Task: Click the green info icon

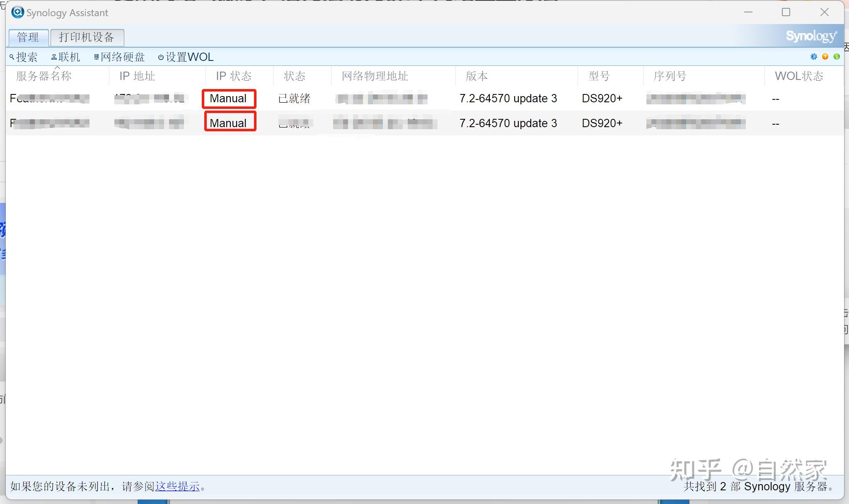Action: coord(837,57)
